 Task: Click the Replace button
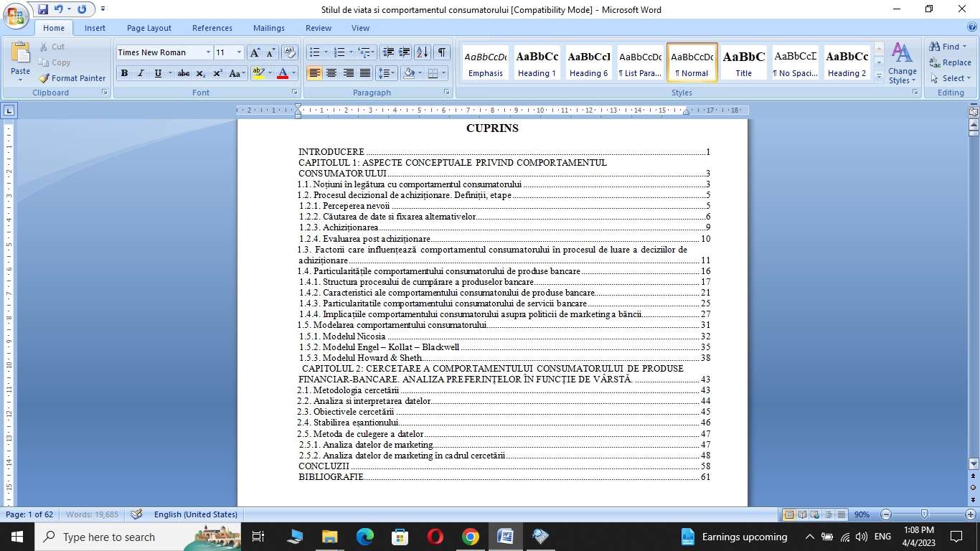pyautogui.click(x=950, y=62)
